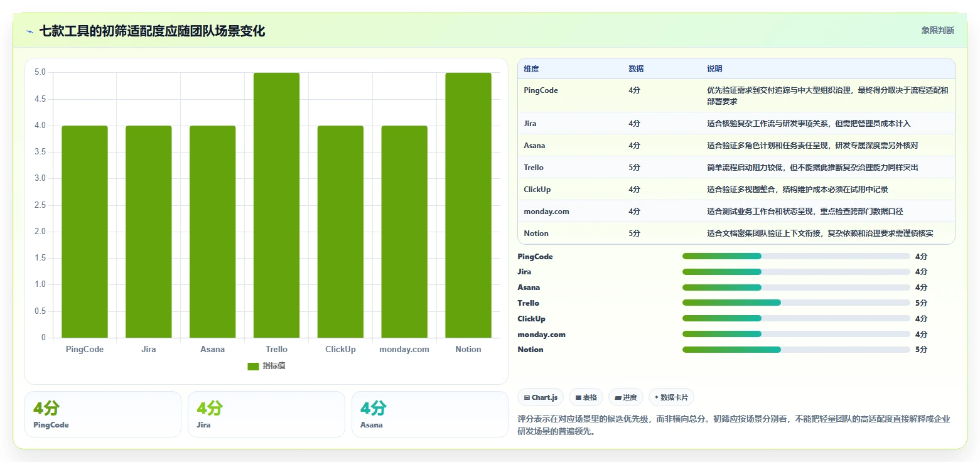Click the description starting 优先验证需求到交付追踪
This screenshot has height=462, width=980.
(827, 95)
